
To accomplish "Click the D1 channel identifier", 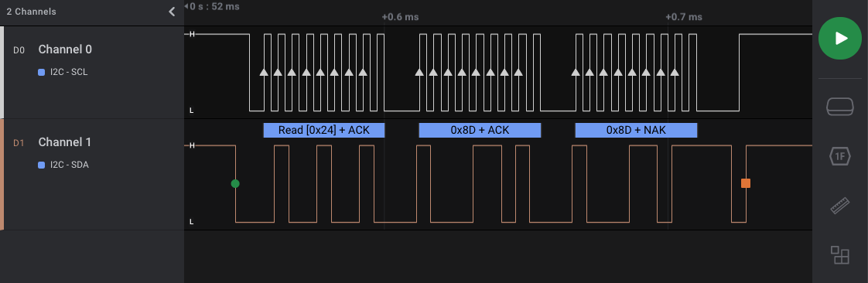I will pos(19,143).
